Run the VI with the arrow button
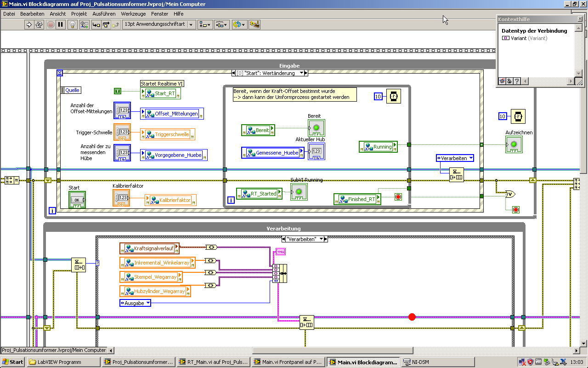Viewport: 588px width, 368px height. coord(29,24)
